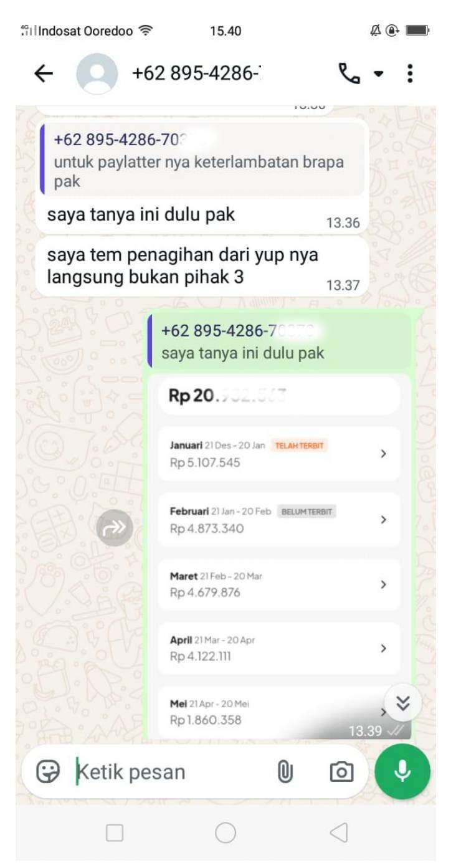The width and height of the screenshot is (451, 868).
Task: Forward the image using the forward icon
Action: coord(115,528)
